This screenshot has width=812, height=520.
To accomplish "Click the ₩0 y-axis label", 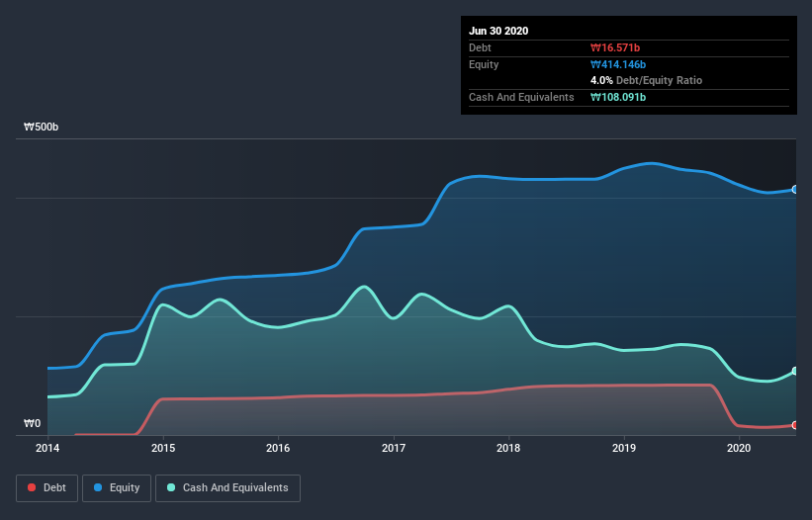I will pyautogui.click(x=32, y=424).
